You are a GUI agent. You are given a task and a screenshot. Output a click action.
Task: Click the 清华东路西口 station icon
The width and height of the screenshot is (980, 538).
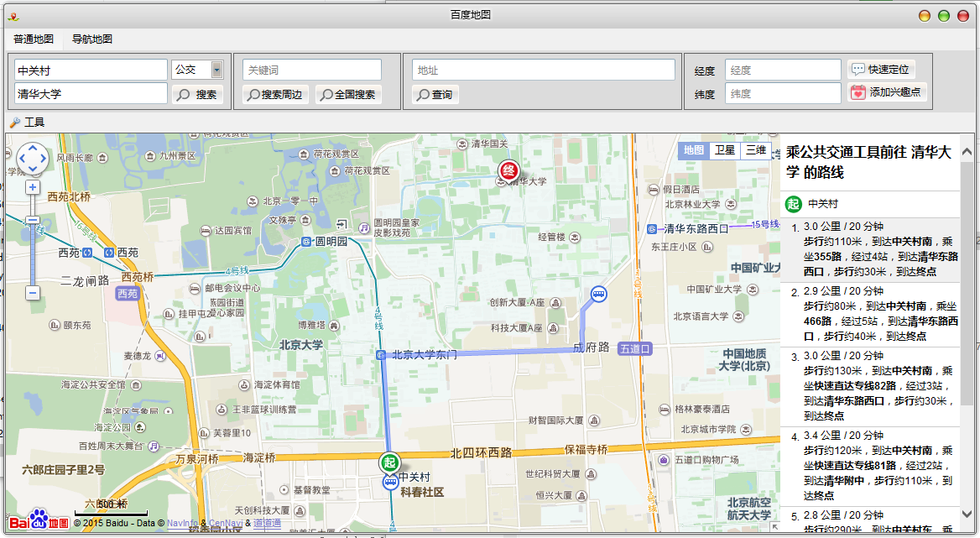point(651,229)
